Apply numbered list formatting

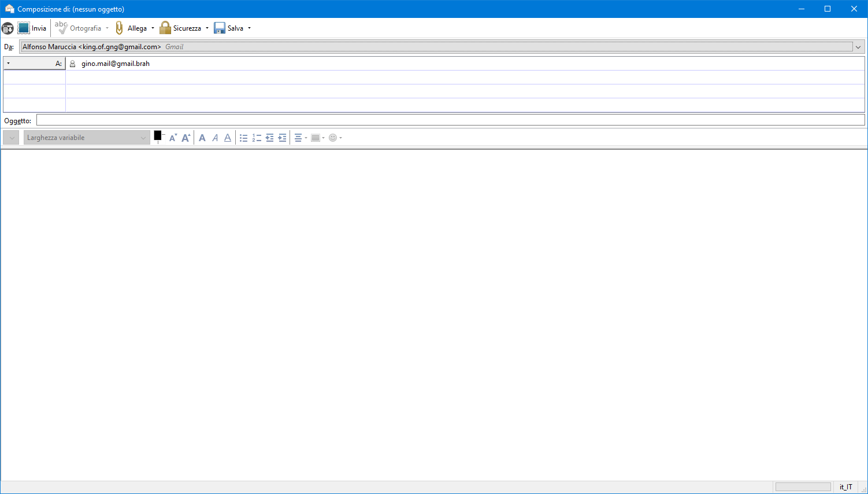(x=257, y=138)
